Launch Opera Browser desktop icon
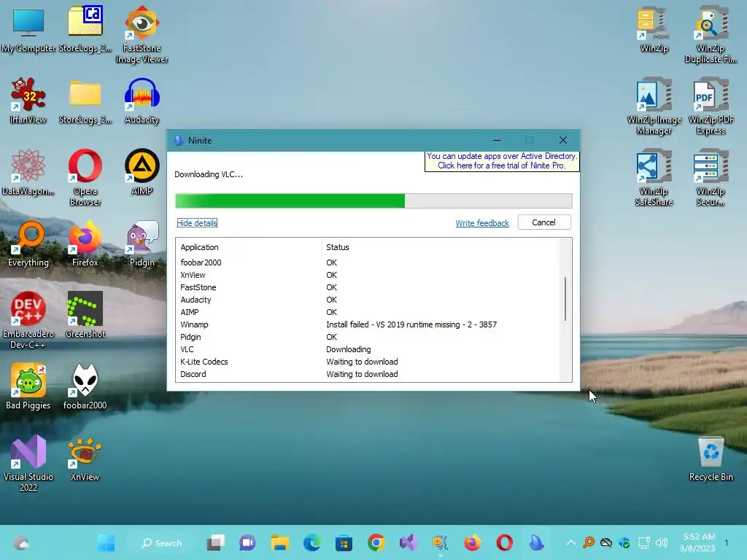 point(85,177)
